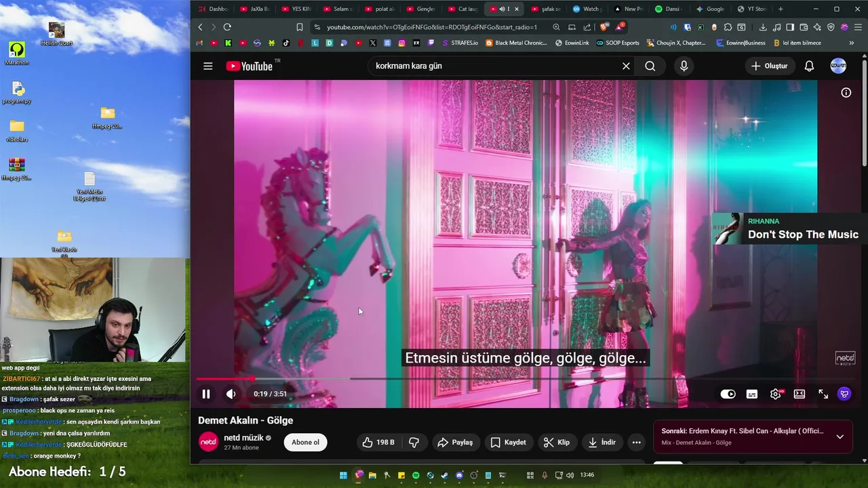This screenshot has height=488, width=868.
Task: Switch to theater mode
Action: click(800, 394)
